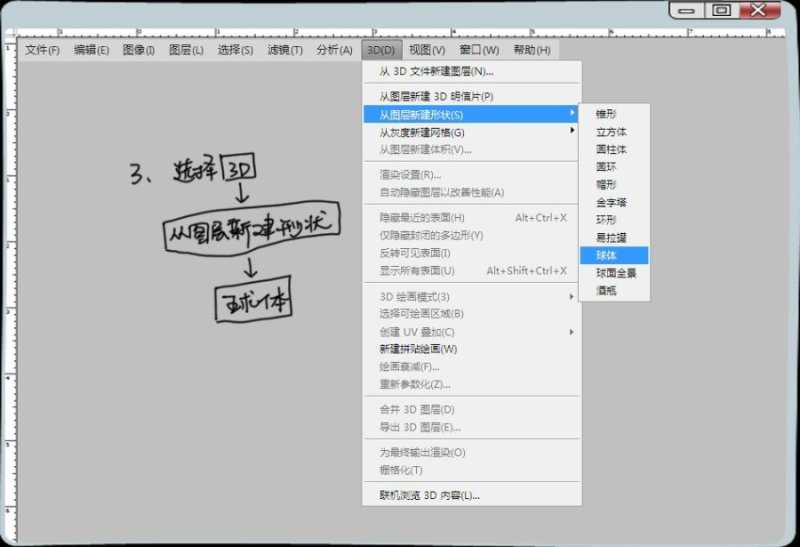Choose 球体 (Sphere) in the shape submenu
This screenshot has width=800, height=547.
(607, 255)
